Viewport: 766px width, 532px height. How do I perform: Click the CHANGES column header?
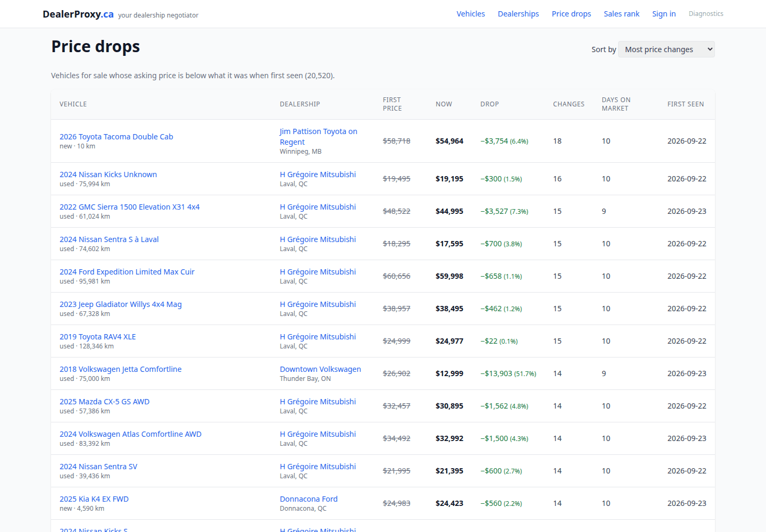(569, 104)
